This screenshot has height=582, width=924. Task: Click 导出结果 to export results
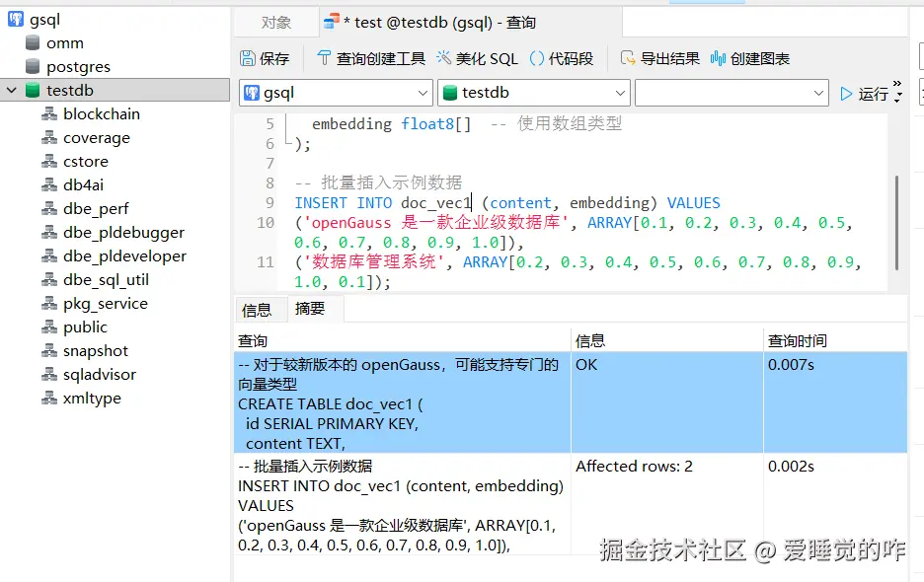[x=660, y=58]
